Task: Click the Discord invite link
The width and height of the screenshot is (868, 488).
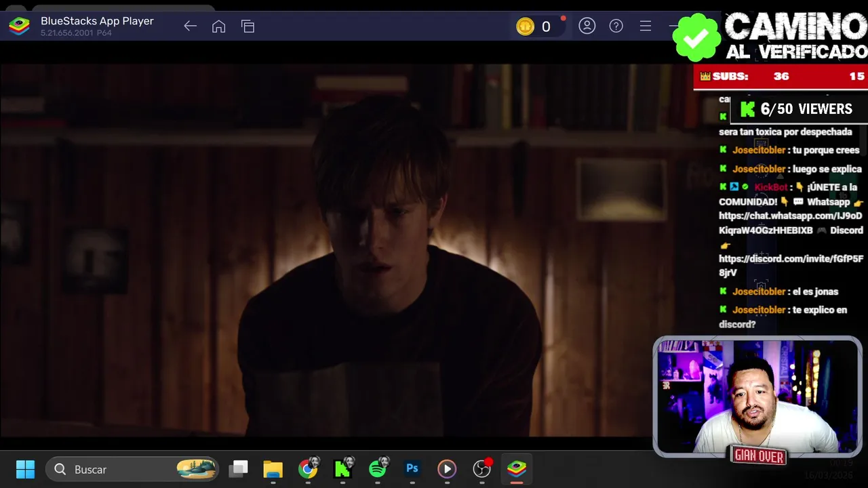Action: click(x=791, y=266)
